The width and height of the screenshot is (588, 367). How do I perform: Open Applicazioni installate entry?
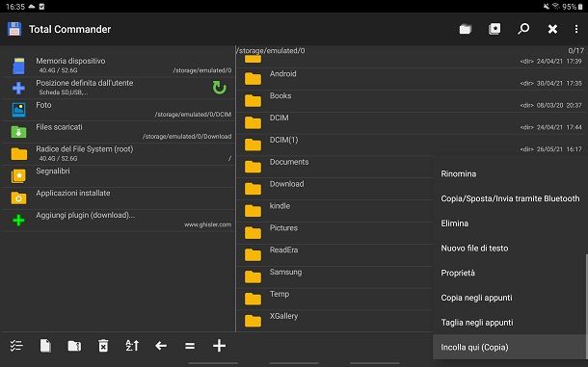pos(118,197)
